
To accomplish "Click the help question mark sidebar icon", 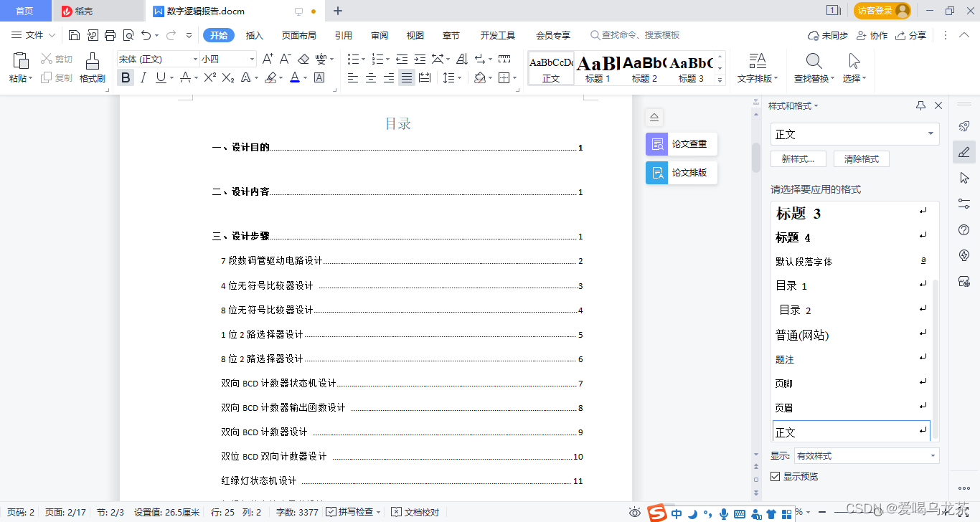I will pyautogui.click(x=964, y=230).
